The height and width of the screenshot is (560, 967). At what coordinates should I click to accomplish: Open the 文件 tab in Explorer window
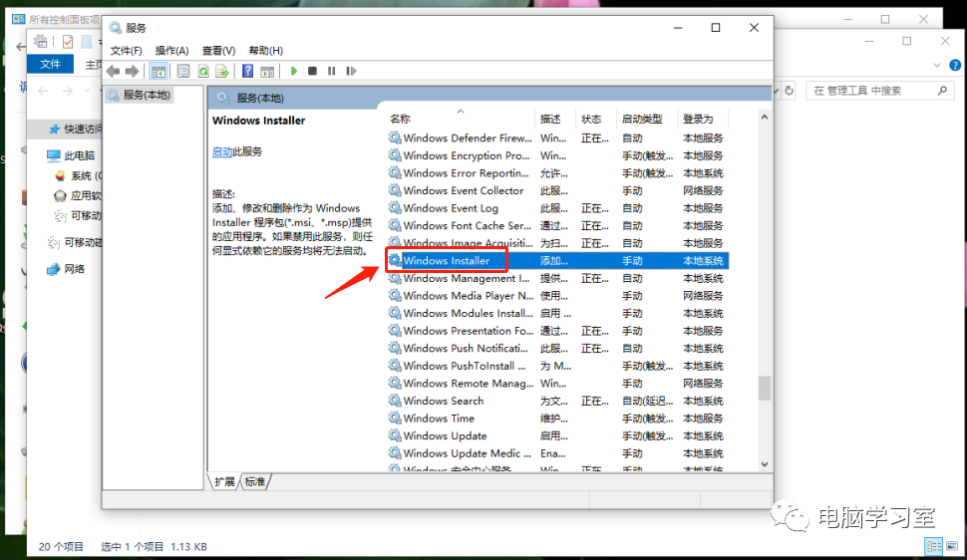point(50,64)
